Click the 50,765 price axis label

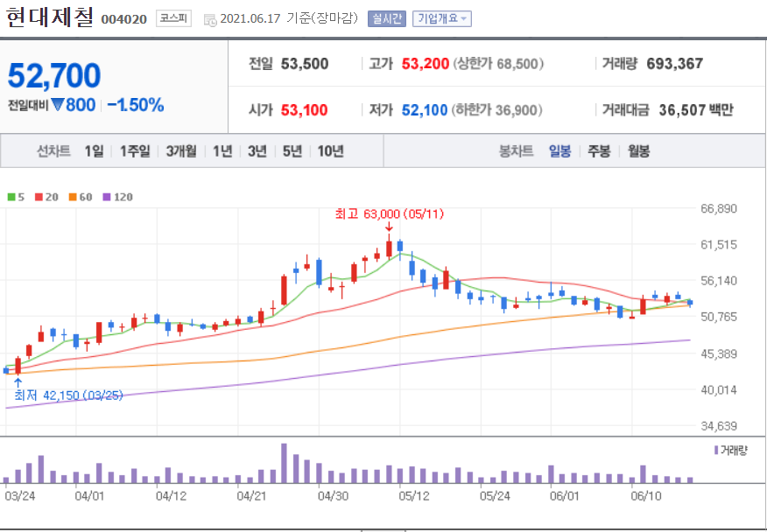coord(719,317)
